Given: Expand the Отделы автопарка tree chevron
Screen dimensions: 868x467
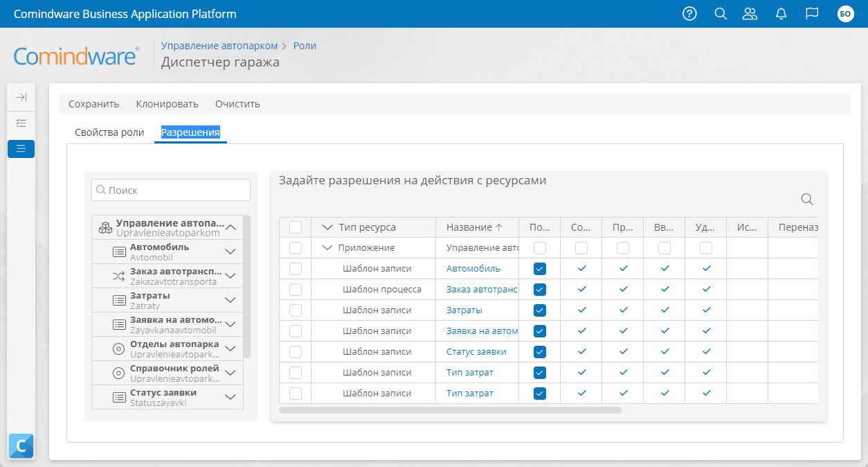Looking at the screenshot, I should coord(231,349).
